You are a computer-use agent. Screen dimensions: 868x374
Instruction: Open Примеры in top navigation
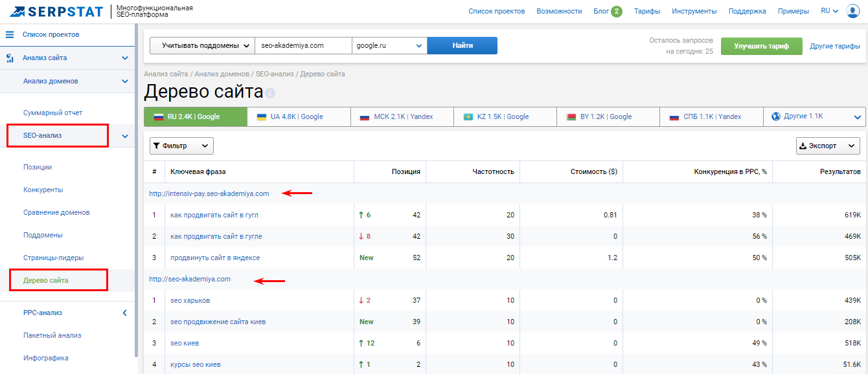794,11
